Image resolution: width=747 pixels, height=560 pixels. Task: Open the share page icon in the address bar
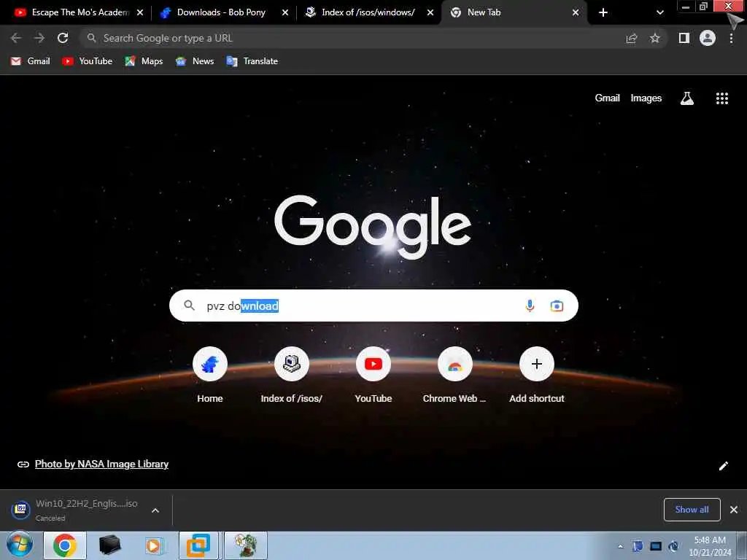pos(632,38)
